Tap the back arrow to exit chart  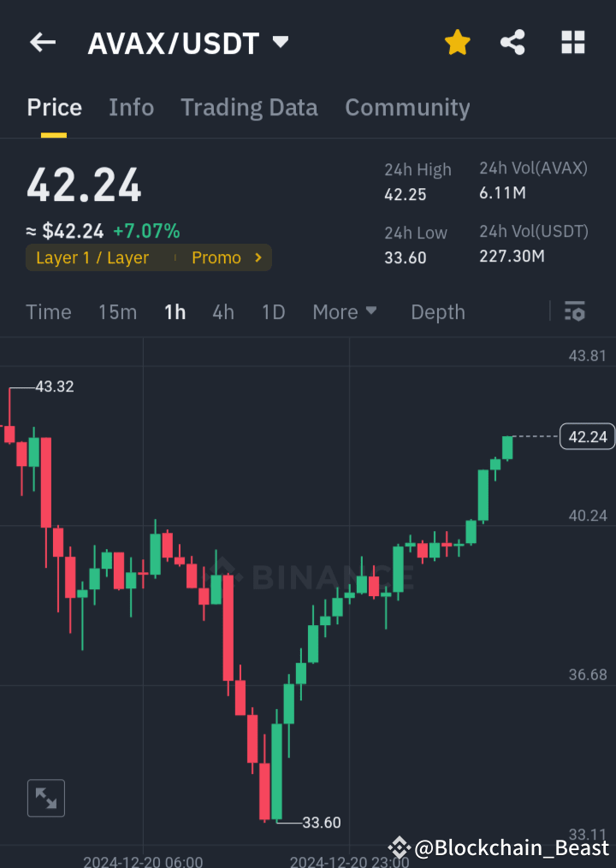tap(42, 42)
